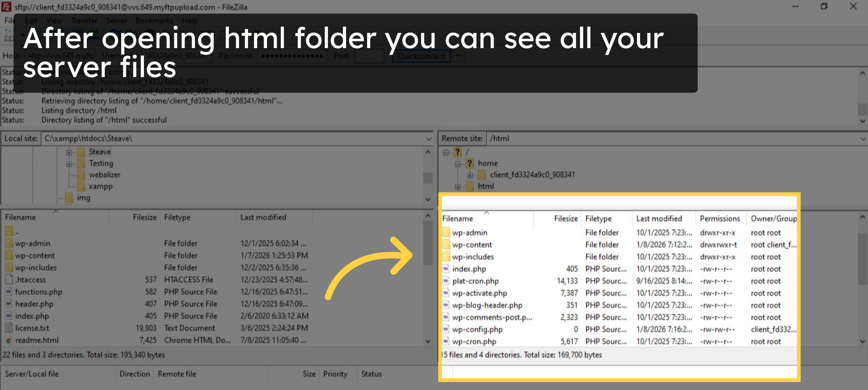Click the wp-includes folder icon in remote pane
The image size is (868, 390).
tap(447, 257)
